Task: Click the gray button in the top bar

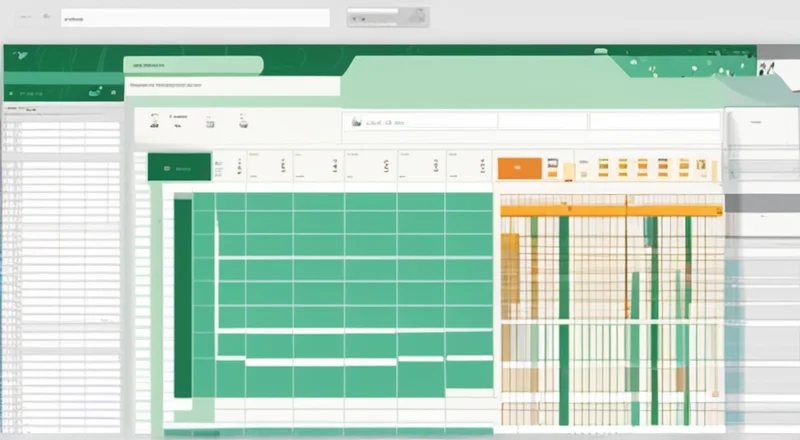Action: point(387,18)
